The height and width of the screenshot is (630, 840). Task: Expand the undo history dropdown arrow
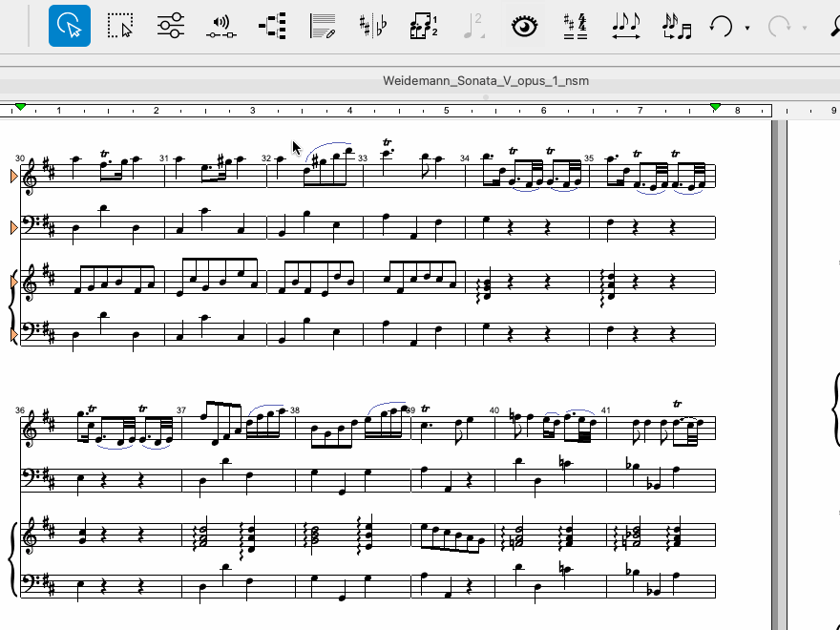746,29
